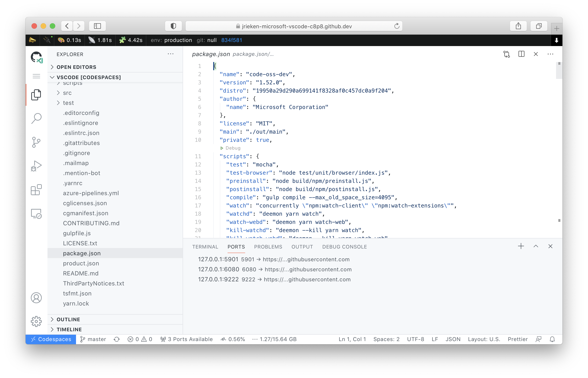Image resolution: width=588 pixels, height=378 pixels.
Task: Open the Extensions view
Action: [36, 190]
